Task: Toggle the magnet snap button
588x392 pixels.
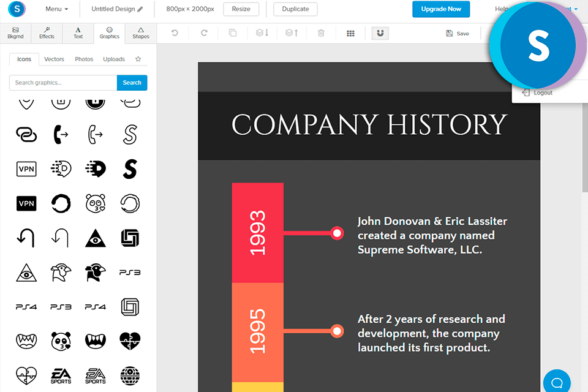Action: pos(380,33)
